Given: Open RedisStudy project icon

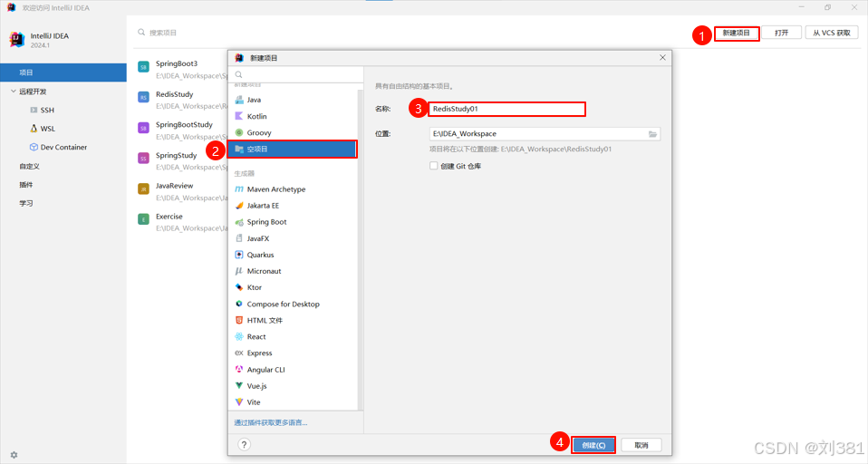Looking at the screenshot, I should [x=143, y=98].
